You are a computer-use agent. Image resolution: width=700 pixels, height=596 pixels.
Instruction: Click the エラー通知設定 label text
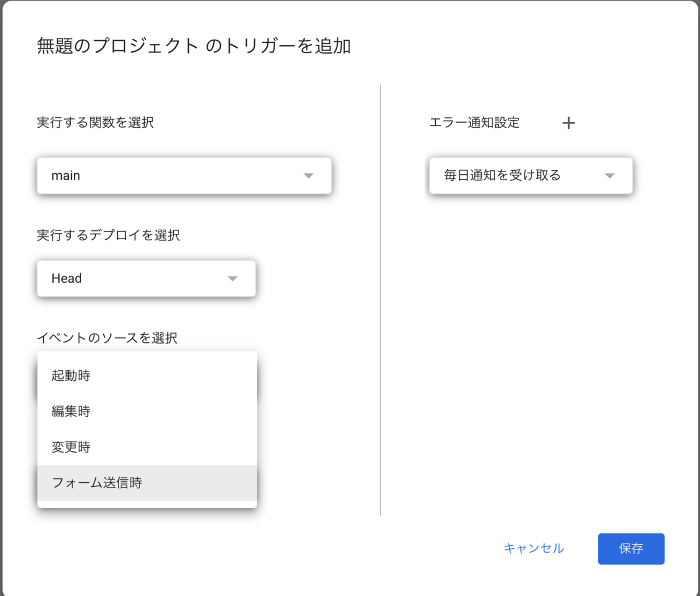(x=474, y=122)
